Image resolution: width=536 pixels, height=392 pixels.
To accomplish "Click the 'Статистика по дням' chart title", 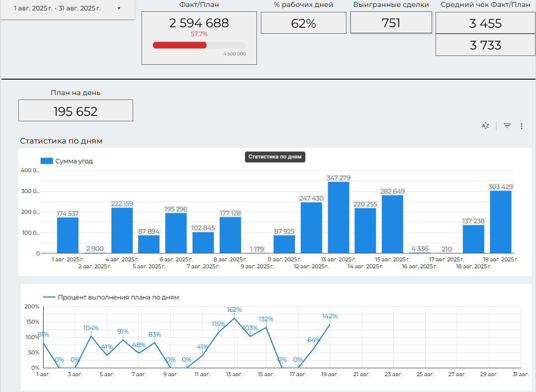I will (x=61, y=141).
